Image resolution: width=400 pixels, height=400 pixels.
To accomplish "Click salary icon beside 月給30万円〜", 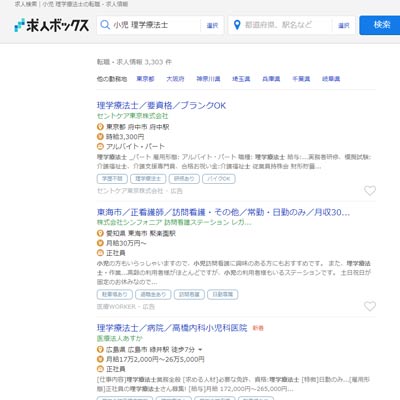I will 100,243.
